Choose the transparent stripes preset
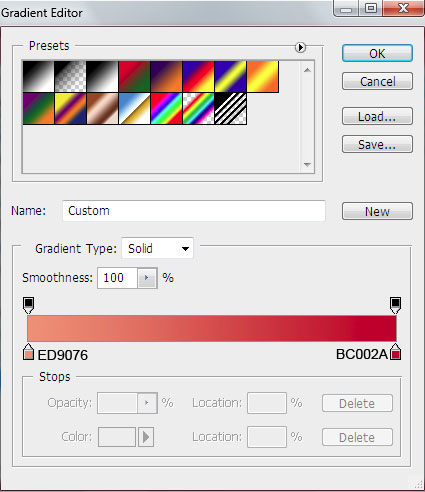 pyautogui.click(x=231, y=109)
